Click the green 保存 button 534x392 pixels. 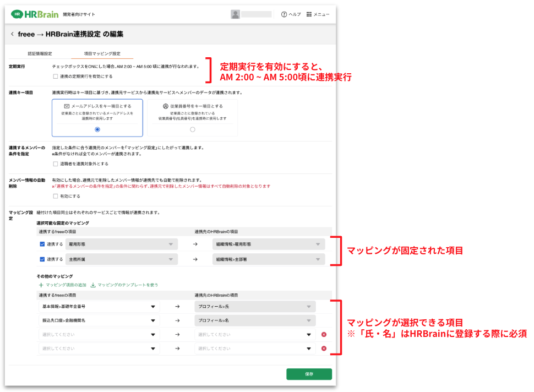[309, 374]
